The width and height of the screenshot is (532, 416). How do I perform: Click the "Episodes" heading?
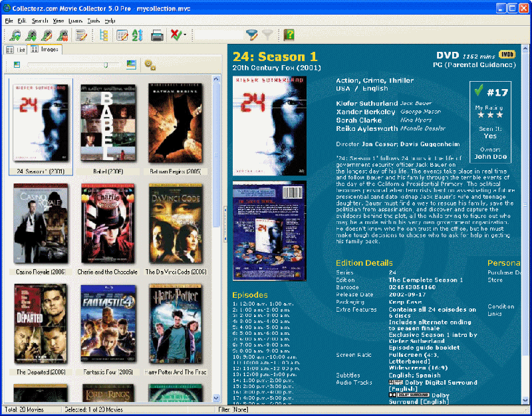[x=250, y=295]
